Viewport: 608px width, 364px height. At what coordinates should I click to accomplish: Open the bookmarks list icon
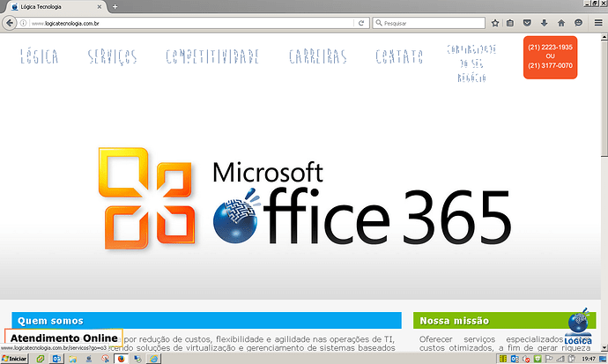point(510,23)
